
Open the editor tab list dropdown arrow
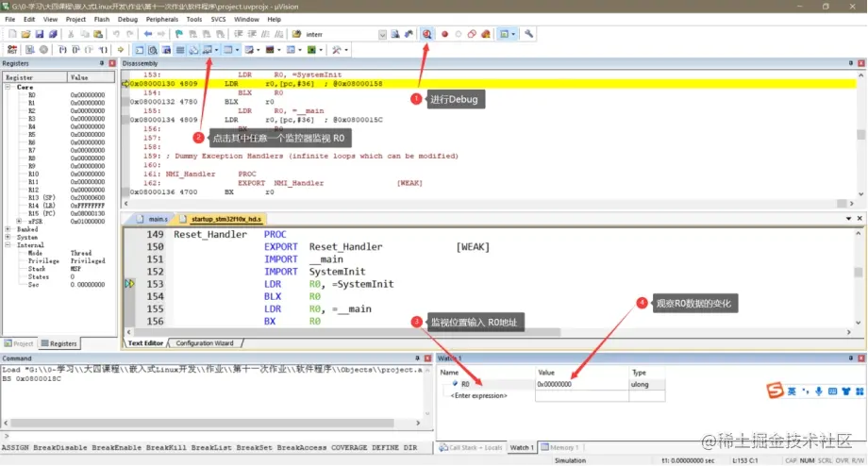[848, 219]
